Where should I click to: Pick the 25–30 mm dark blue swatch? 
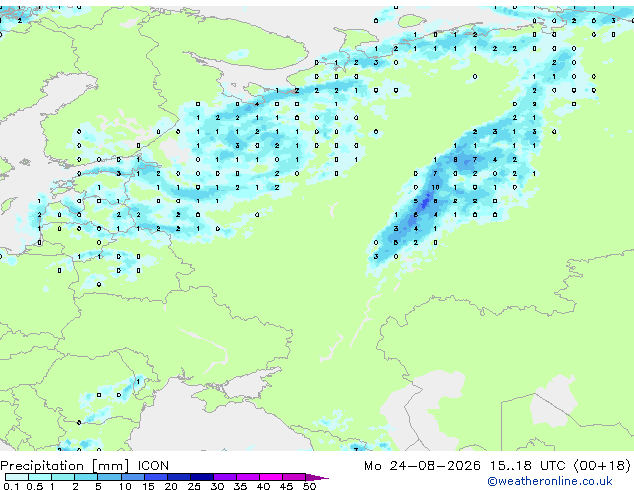click(201, 477)
